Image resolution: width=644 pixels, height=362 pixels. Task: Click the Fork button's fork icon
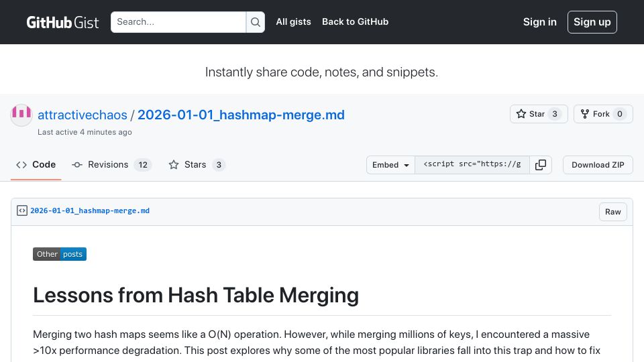coord(585,114)
